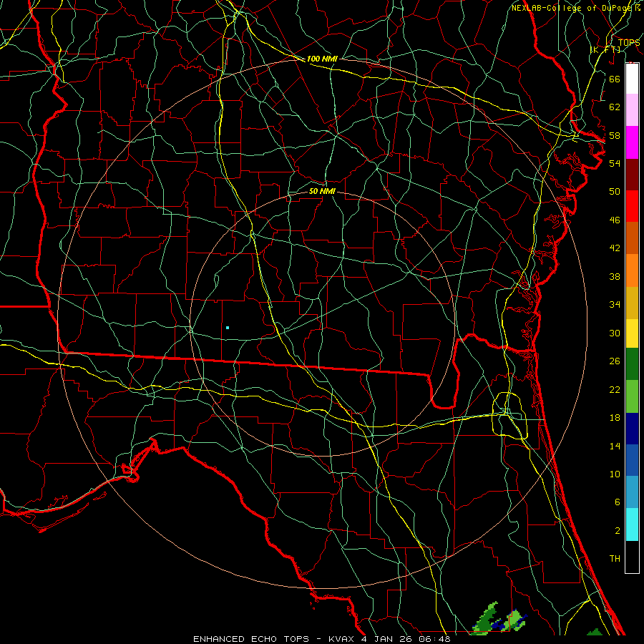Click the TOPS legend title
The image size is (644, 644).
(x=629, y=43)
